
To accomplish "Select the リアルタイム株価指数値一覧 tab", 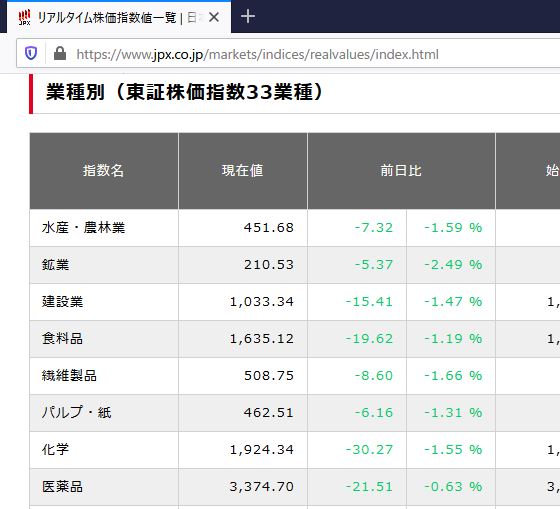I will 118,18.
